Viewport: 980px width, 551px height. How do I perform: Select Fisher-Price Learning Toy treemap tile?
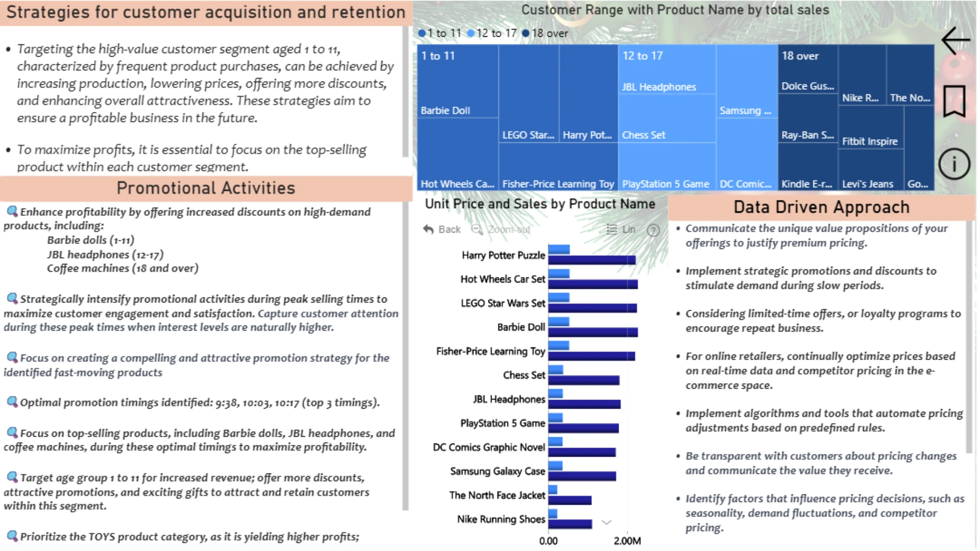click(558, 167)
